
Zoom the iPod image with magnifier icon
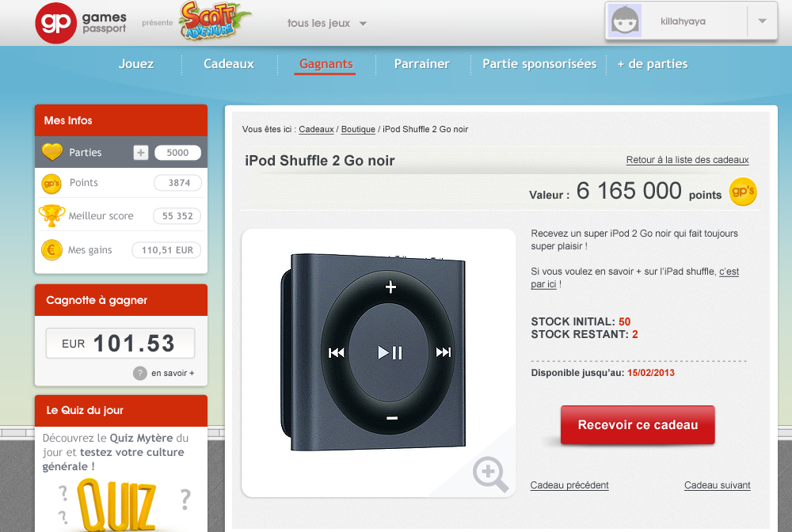(490, 474)
